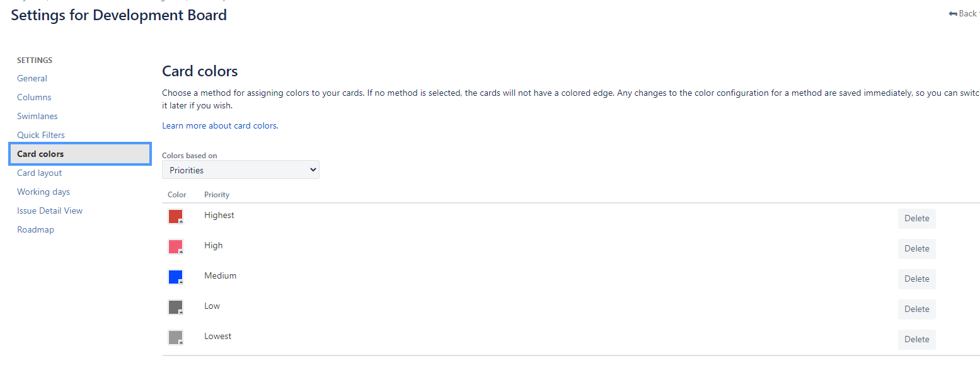Image resolution: width=980 pixels, height=375 pixels.
Task: Open the Working days settings
Action: [43, 192]
